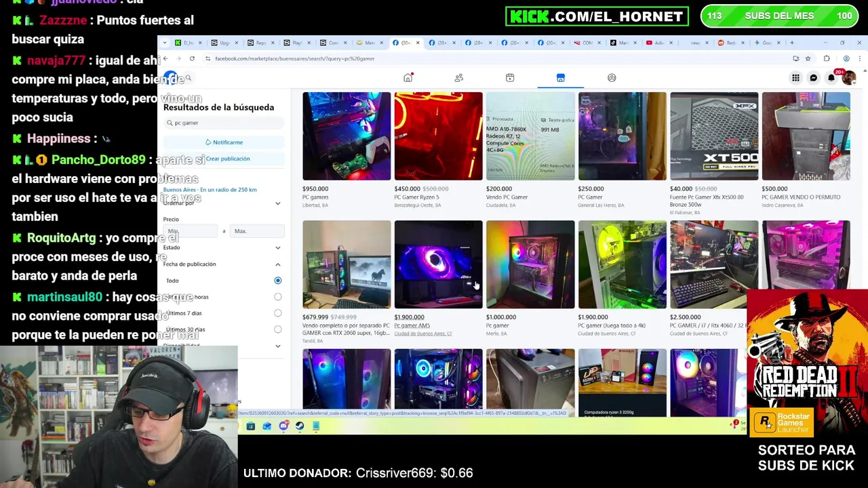The width and height of the screenshot is (868, 488).
Task: Open the Vendo PC Gamer listing title
Action: coord(507,197)
